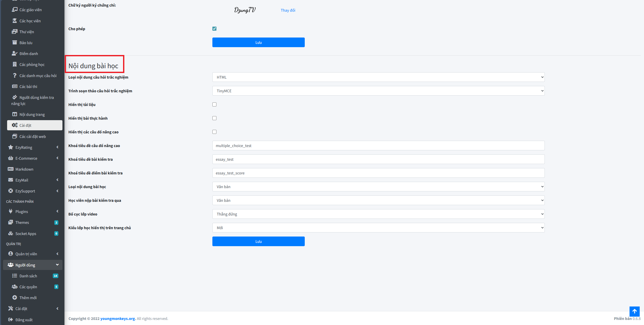The height and width of the screenshot is (325, 644).
Task: Enable Hiển thị tài liệu checkbox
Action: [214, 104]
